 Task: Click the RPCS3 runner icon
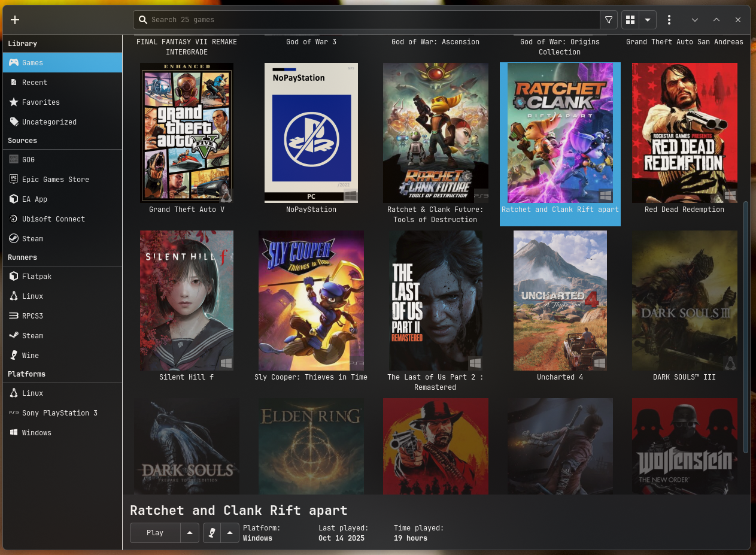pyautogui.click(x=14, y=316)
